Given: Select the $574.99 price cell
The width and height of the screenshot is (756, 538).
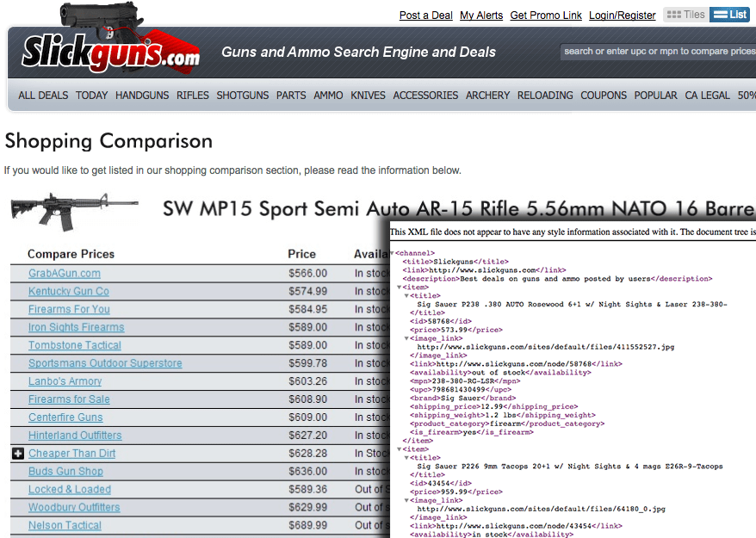Looking at the screenshot, I should pos(307,291).
